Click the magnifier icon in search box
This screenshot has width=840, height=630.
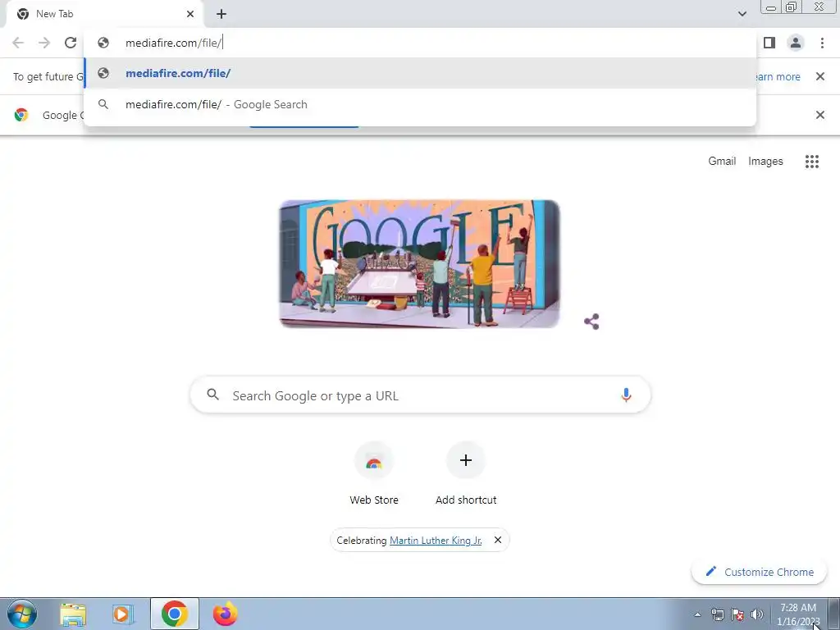[x=212, y=395]
